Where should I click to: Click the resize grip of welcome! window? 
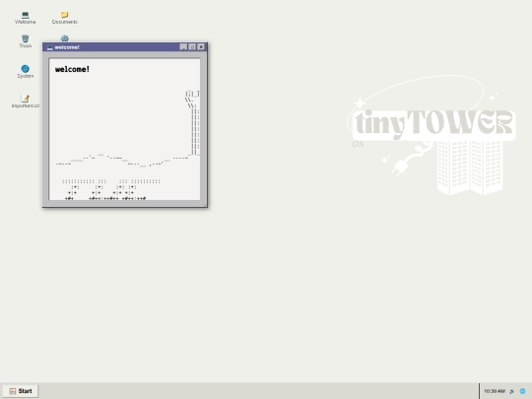pos(205,204)
